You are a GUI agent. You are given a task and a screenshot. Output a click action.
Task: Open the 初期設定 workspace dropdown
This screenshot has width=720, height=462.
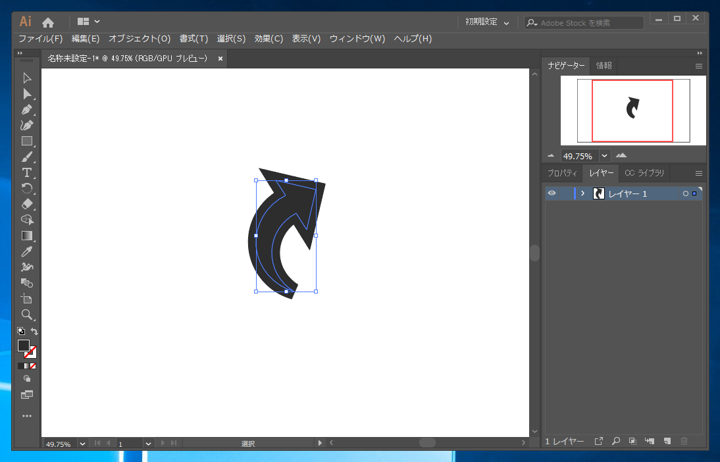point(487,22)
